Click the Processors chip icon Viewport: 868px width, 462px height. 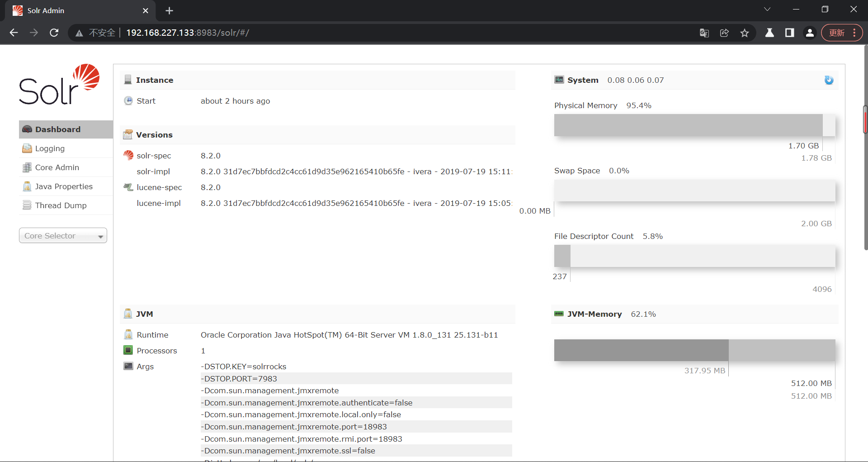click(x=128, y=351)
